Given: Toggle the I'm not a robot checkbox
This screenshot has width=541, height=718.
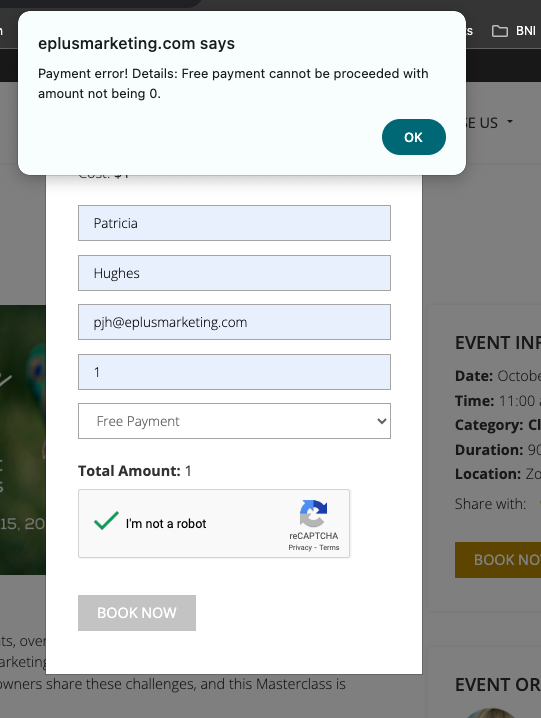Looking at the screenshot, I should tap(106, 522).
